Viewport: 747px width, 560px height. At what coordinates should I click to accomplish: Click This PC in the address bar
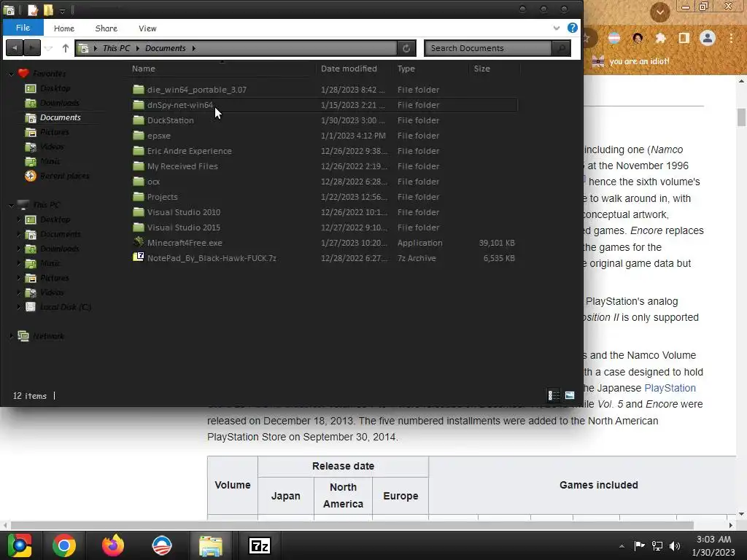pos(116,48)
